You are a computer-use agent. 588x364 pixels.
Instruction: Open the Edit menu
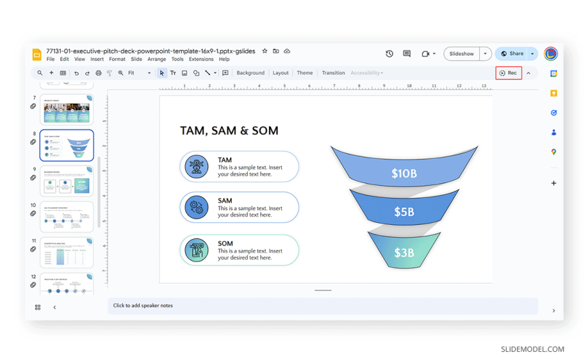(x=64, y=59)
